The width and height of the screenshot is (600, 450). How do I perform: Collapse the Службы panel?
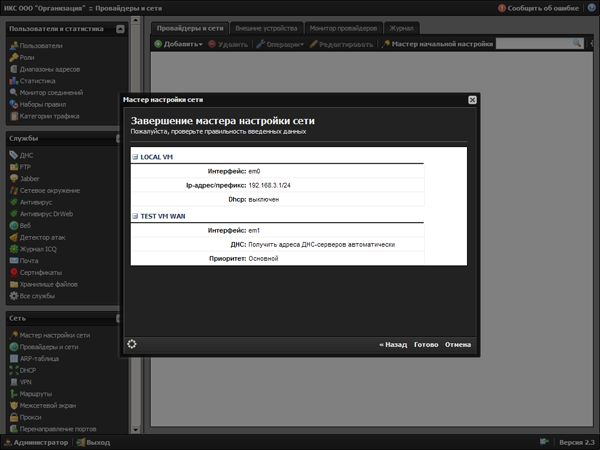[118, 139]
